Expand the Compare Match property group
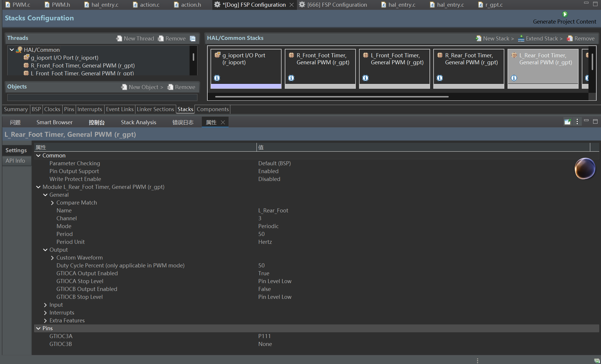The image size is (601, 364). coord(52,203)
